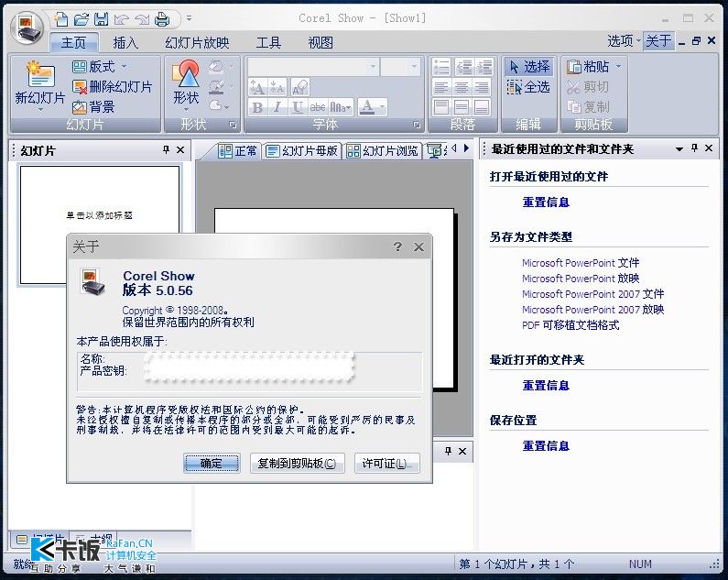Align text to the right
The width and height of the screenshot is (728, 580).
pyautogui.click(x=482, y=87)
